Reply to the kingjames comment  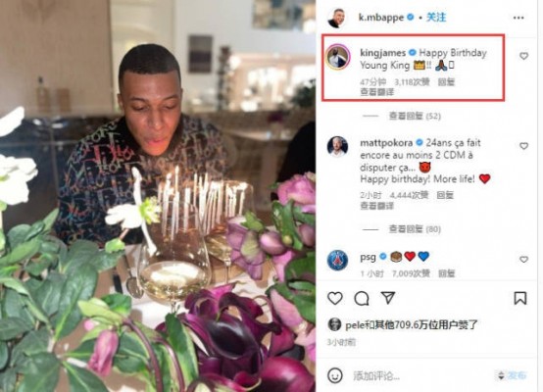(x=446, y=82)
